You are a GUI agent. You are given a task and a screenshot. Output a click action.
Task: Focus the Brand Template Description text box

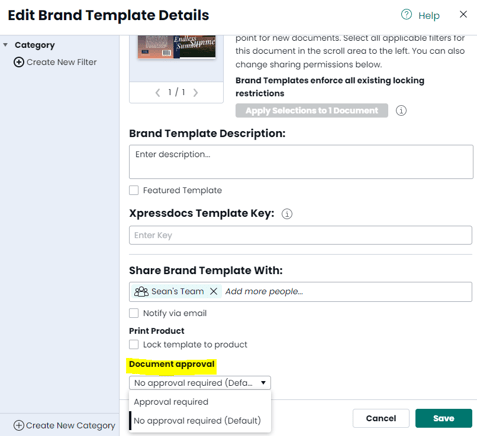301,162
